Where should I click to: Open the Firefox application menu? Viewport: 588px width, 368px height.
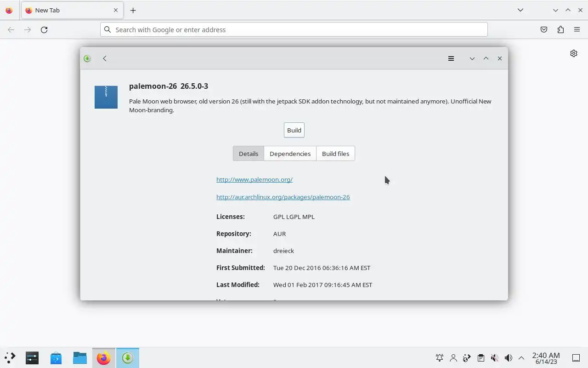tap(577, 29)
